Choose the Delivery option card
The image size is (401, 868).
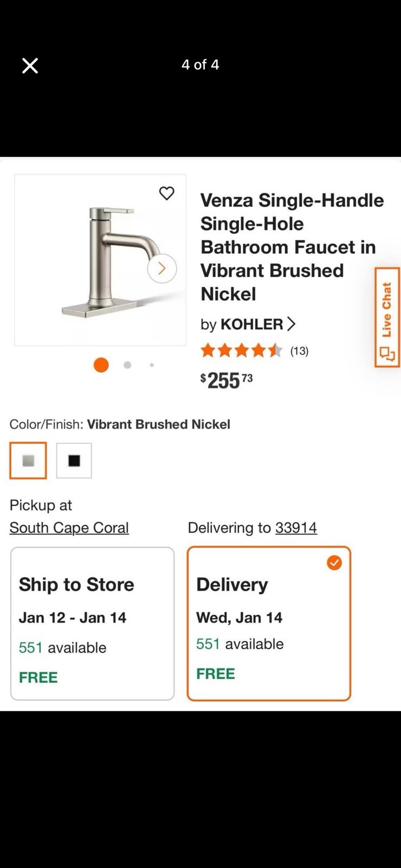click(269, 623)
